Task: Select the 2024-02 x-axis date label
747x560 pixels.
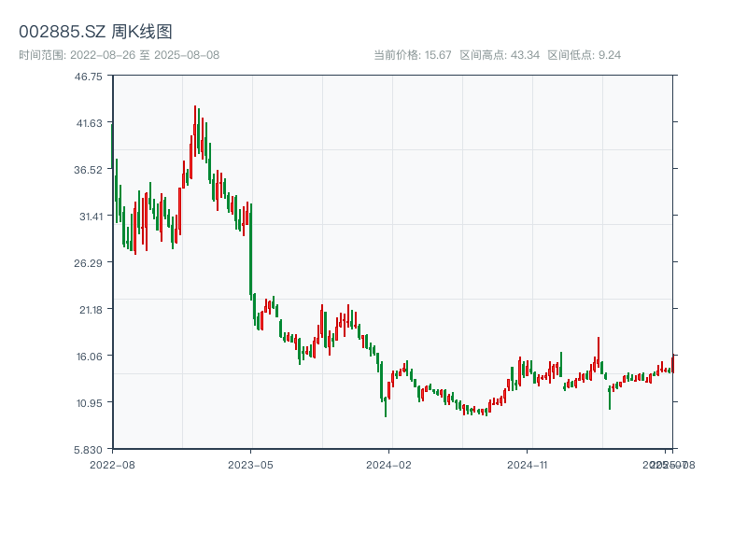Action: tap(389, 464)
